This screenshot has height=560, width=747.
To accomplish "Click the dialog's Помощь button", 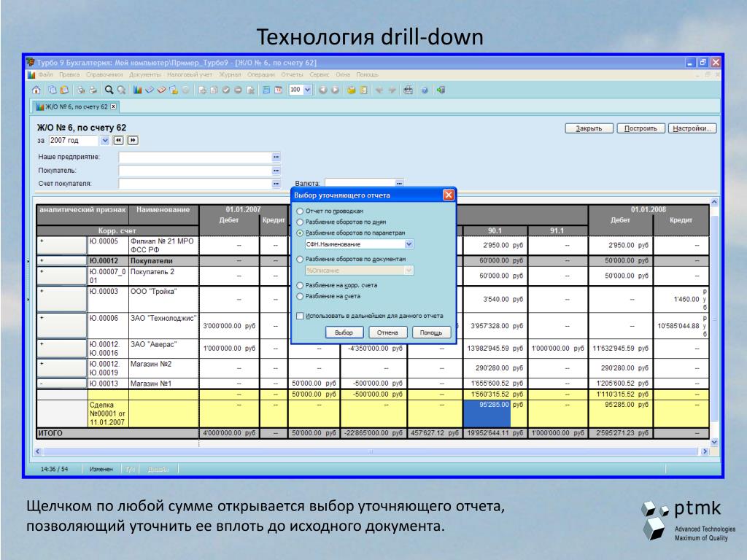I will tap(431, 332).
